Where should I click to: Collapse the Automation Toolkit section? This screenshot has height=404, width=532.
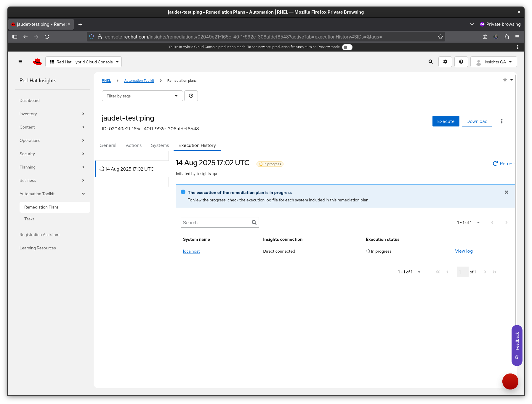pos(52,194)
